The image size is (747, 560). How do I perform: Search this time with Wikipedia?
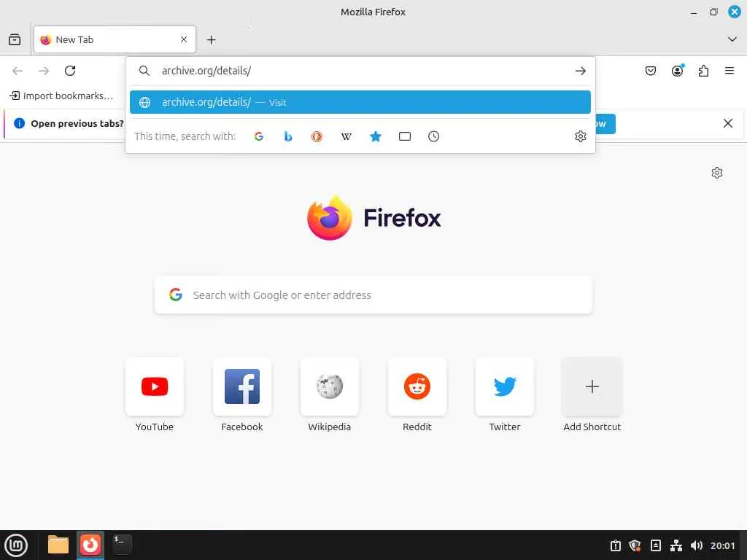coord(347,136)
